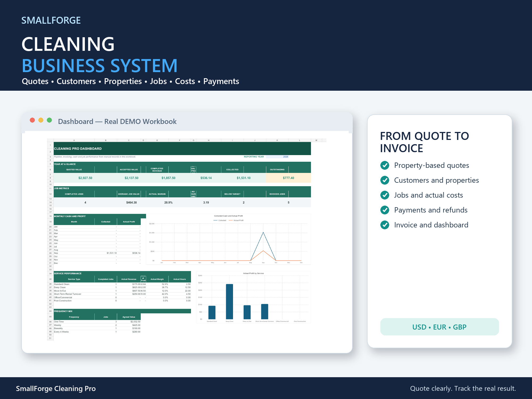Click the checkmark beside Customers and properties
532x399 pixels.
pyautogui.click(x=385, y=180)
